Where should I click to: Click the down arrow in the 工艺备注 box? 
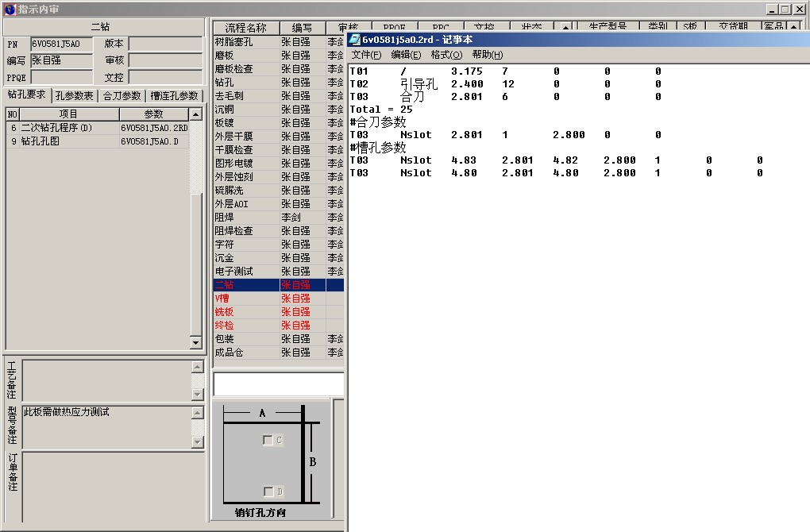(197, 395)
